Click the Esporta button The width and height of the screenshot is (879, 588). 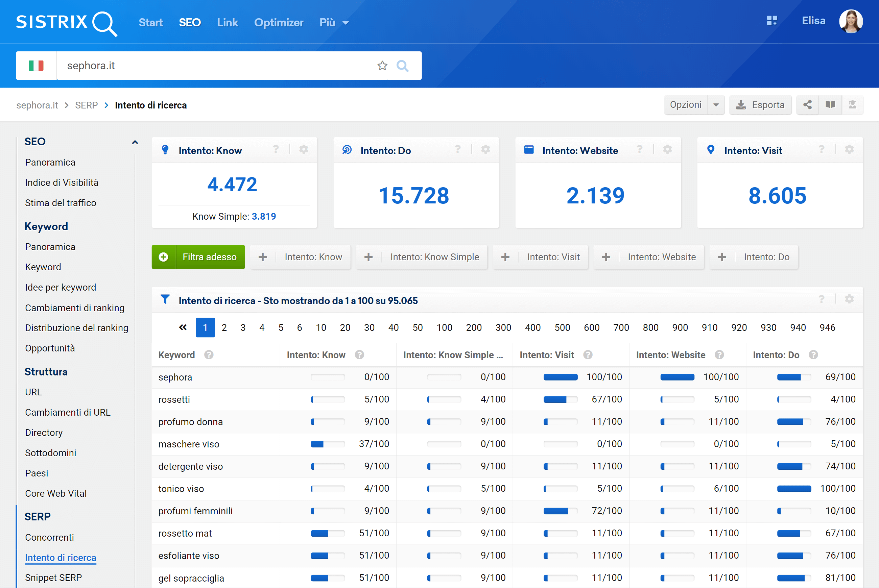pyautogui.click(x=760, y=105)
